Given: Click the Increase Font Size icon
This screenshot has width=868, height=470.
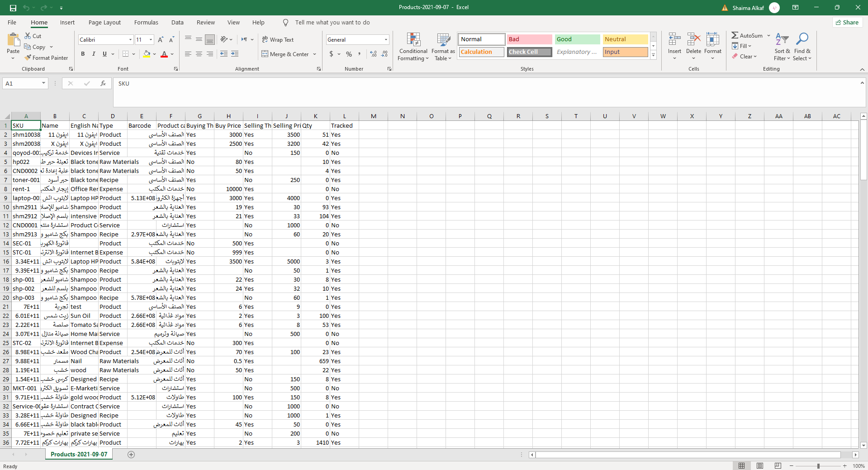Looking at the screenshot, I should pyautogui.click(x=161, y=40).
